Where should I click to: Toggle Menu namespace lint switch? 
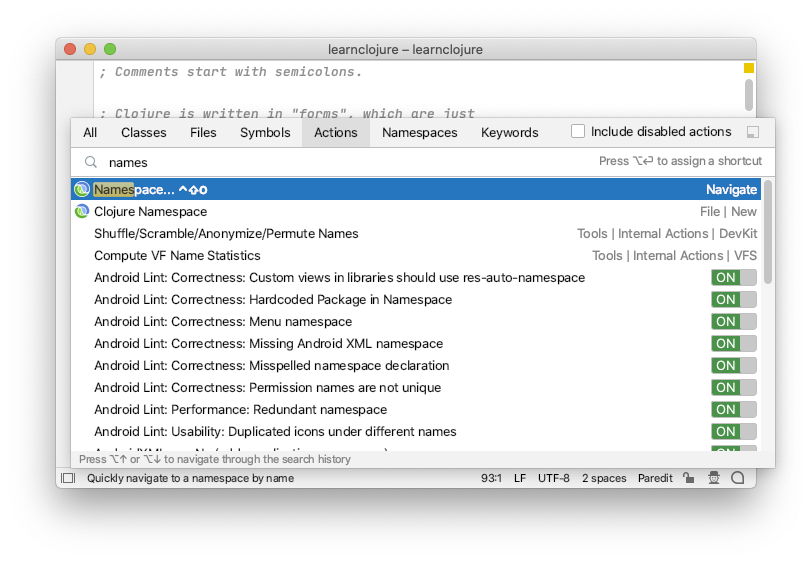coord(734,322)
